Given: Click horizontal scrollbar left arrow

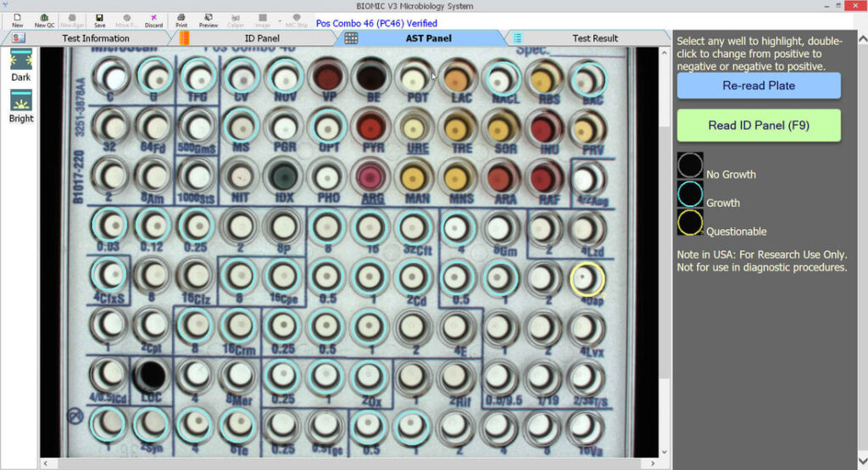Looking at the screenshot, I should 46,463.
